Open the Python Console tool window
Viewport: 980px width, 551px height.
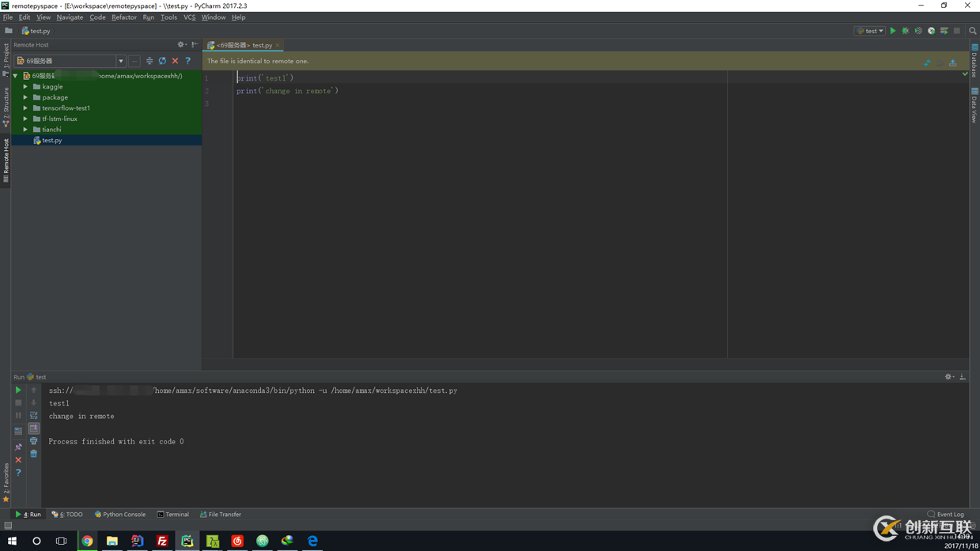click(x=120, y=515)
